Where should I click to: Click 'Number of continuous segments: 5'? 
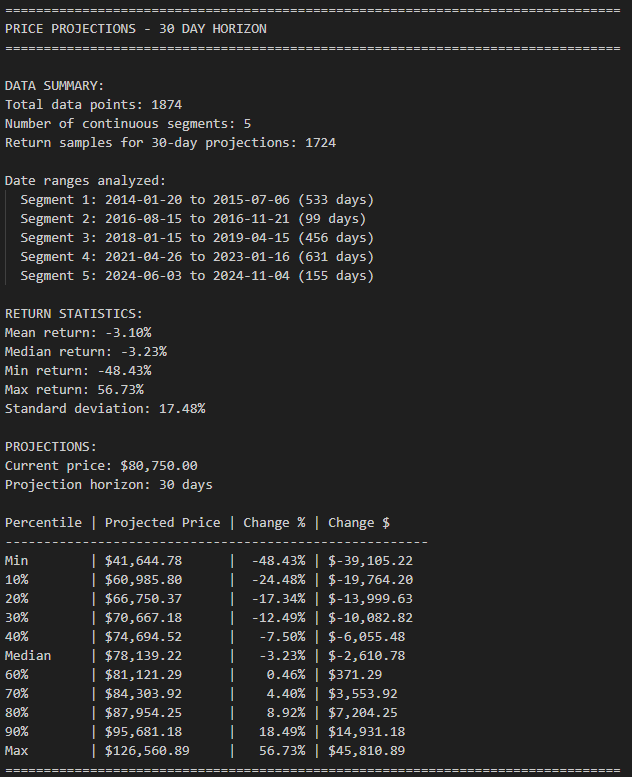[128, 124]
